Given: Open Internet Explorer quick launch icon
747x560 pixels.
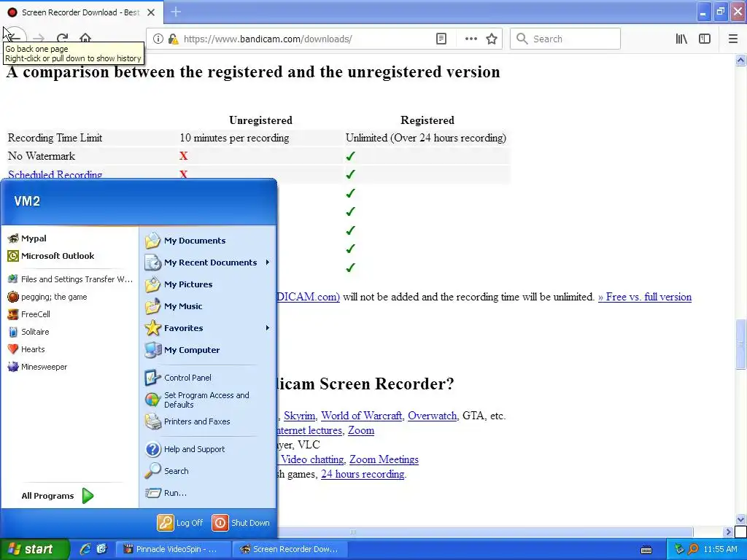Looking at the screenshot, I should point(85,549).
